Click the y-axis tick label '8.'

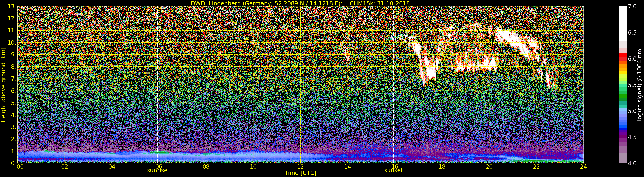click(x=13, y=67)
